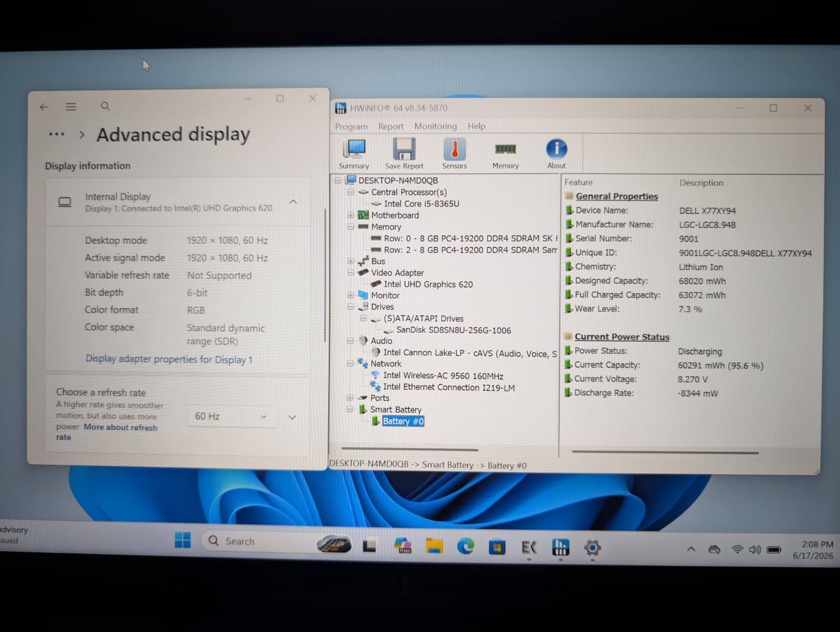Open the Report menu
The width and height of the screenshot is (840, 632).
coord(391,127)
